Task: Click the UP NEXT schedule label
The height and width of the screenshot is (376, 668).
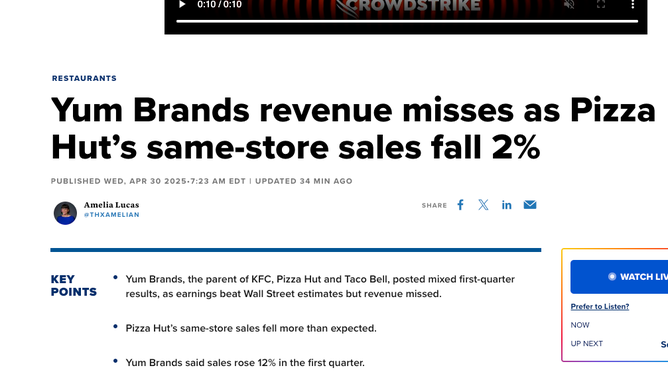Action: [587, 344]
